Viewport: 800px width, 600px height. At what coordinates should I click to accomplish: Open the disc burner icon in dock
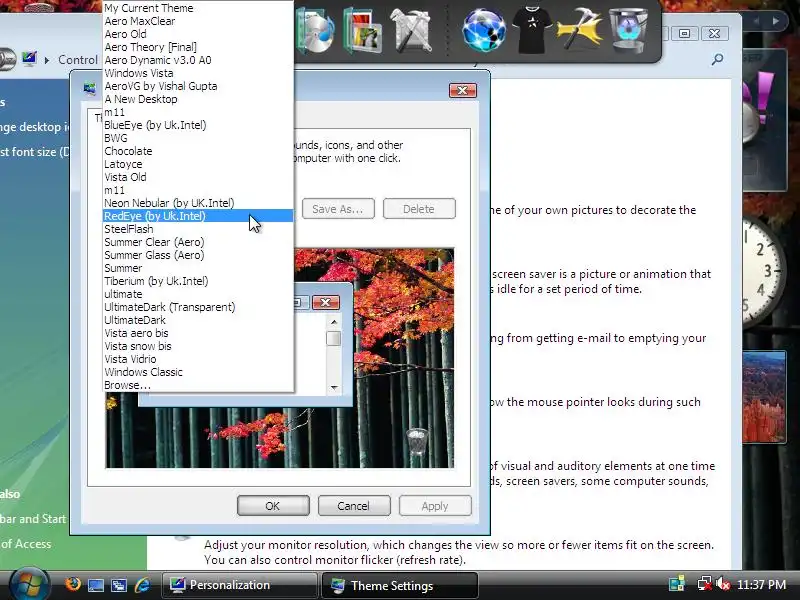coord(318,31)
